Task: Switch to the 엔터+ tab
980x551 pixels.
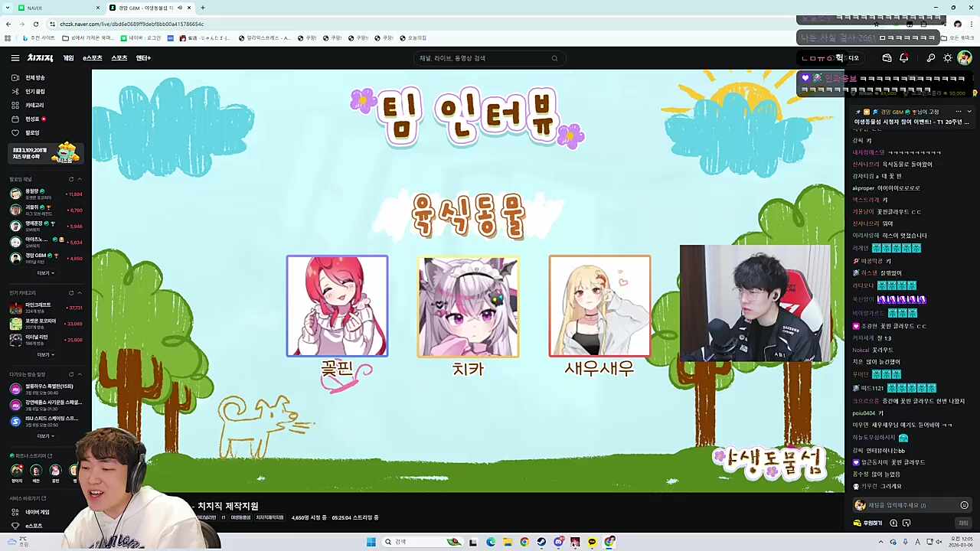Action: click(x=143, y=57)
